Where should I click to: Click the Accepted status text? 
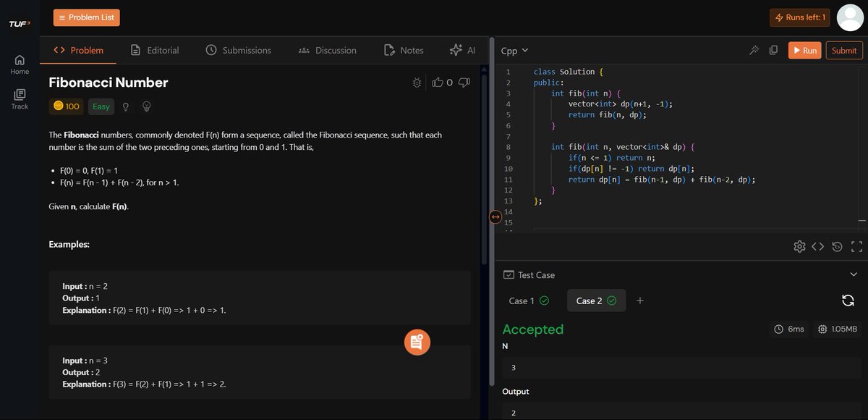(532, 329)
